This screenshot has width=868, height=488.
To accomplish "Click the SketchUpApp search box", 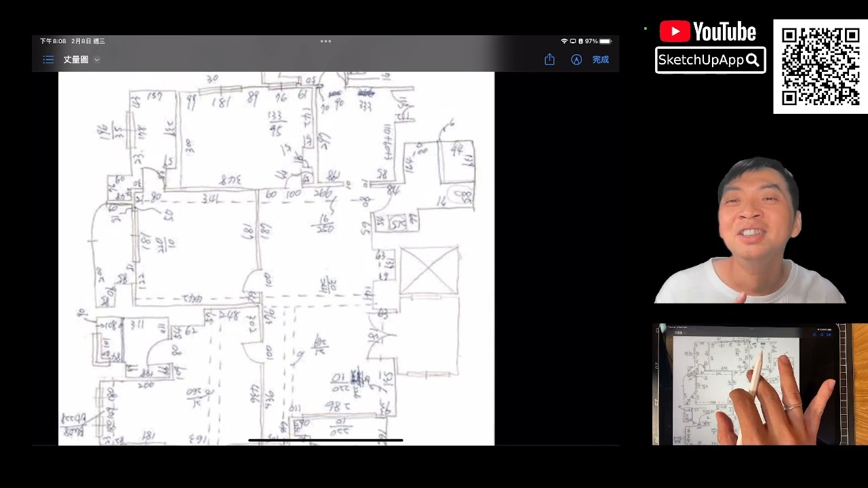I will tap(710, 60).
